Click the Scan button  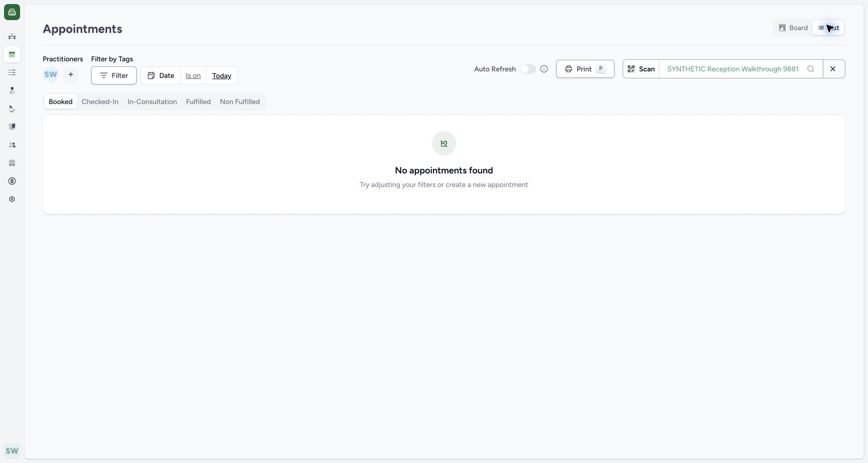641,69
